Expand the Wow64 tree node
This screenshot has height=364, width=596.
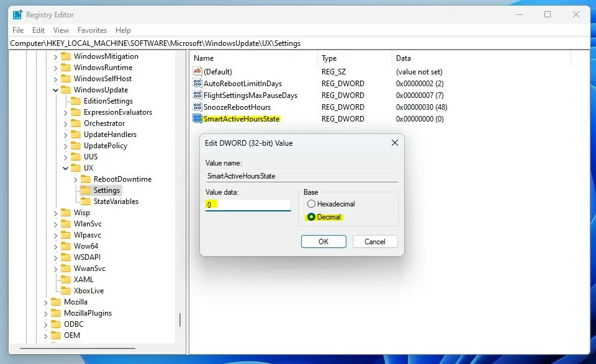pos(55,246)
